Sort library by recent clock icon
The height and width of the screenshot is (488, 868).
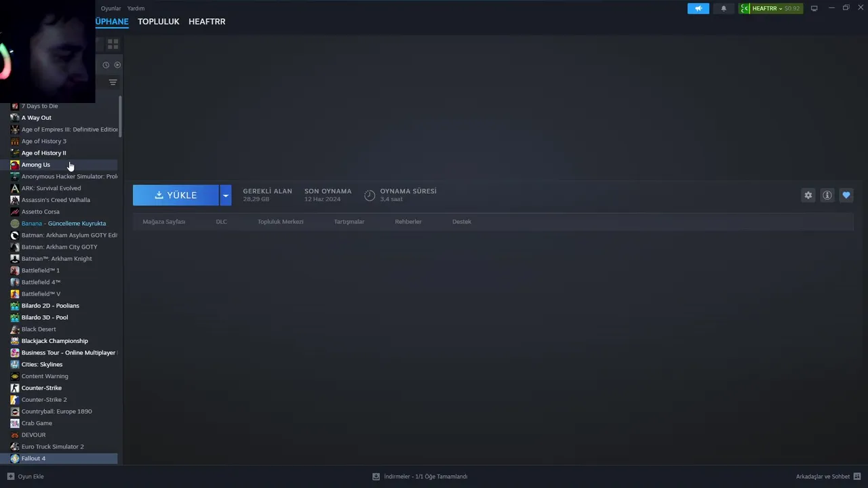coord(106,65)
